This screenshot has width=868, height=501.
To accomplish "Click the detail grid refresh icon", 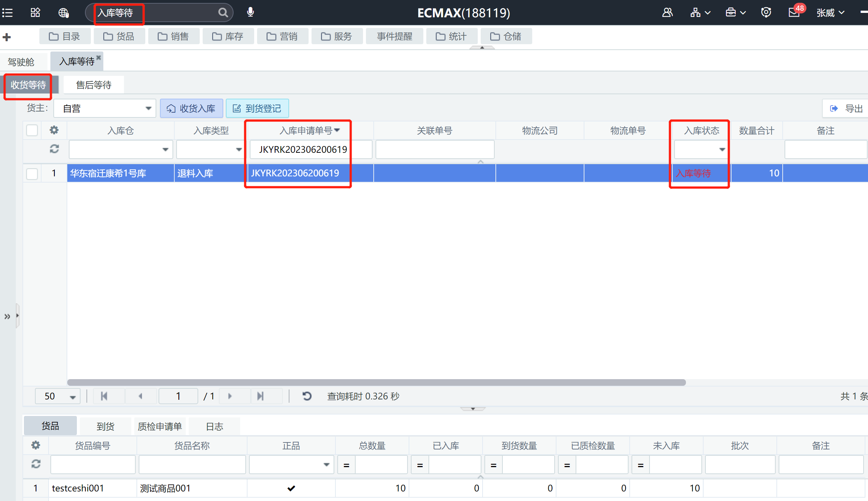I will pos(36,464).
